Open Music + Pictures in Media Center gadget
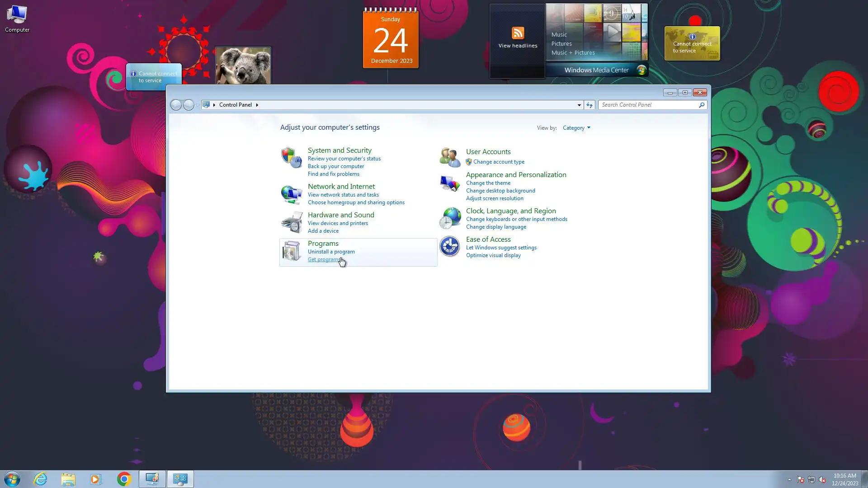 573,53
